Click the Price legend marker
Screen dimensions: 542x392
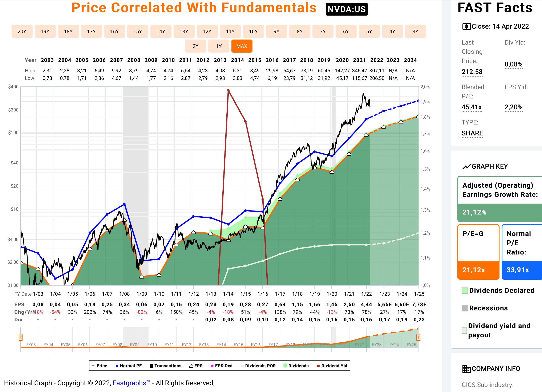[x=93, y=366]
